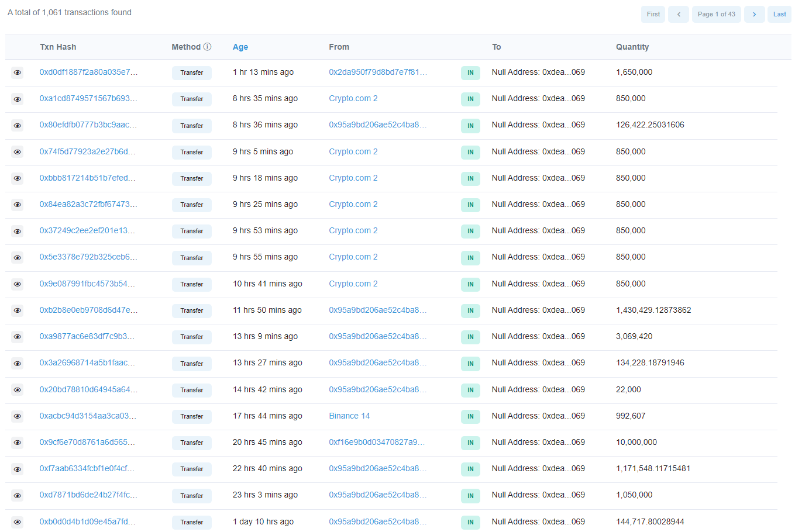Click age text 23 hrs 3 mins ago
The width and height of the screenshot is (795, 532).
click(265, 495)
